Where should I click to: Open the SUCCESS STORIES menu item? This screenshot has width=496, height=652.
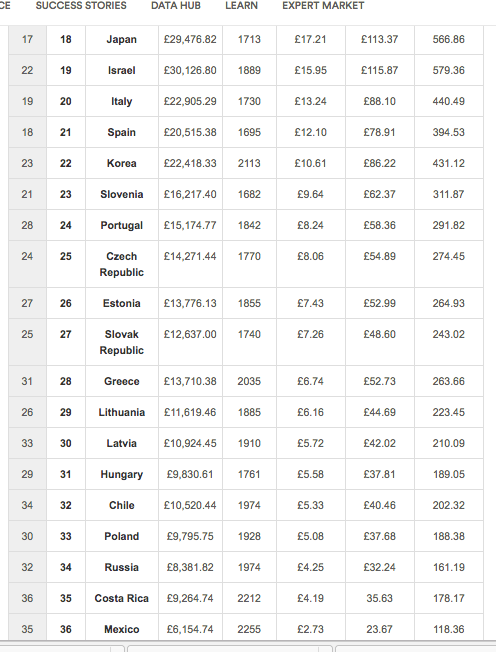(x=81, y=6)
